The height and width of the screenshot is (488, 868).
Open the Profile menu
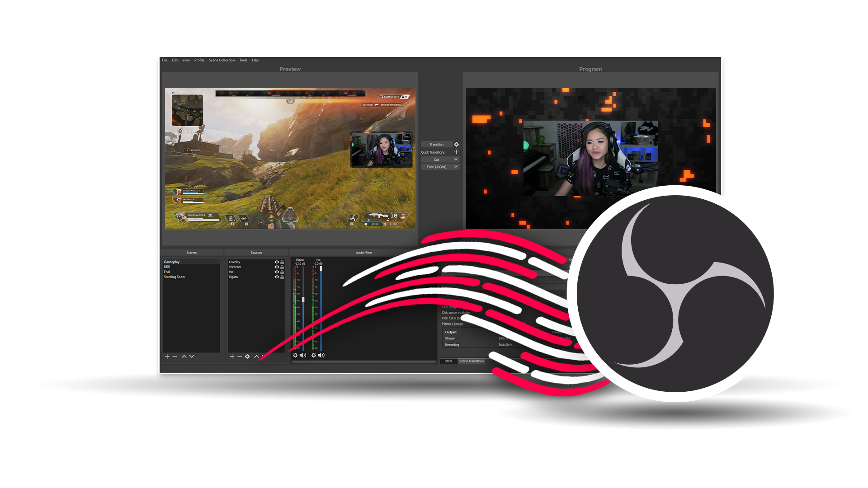click(x=199, y=60)
